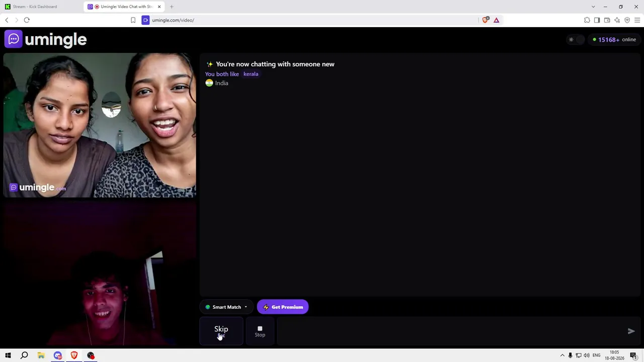The image size is (644, 362).
Task: Open the Smart Match dropdown
Action: [226, 307]
